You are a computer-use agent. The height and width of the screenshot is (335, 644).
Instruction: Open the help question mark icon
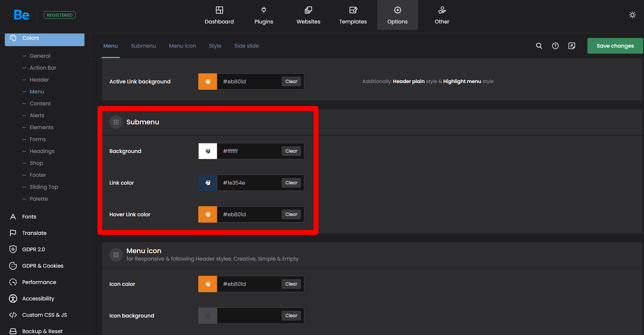tap(555, 46)
